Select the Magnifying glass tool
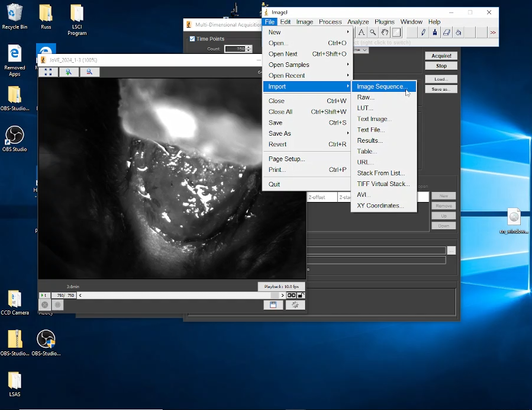532x410 pixels. pyautogui.click(x=373, y=33)
